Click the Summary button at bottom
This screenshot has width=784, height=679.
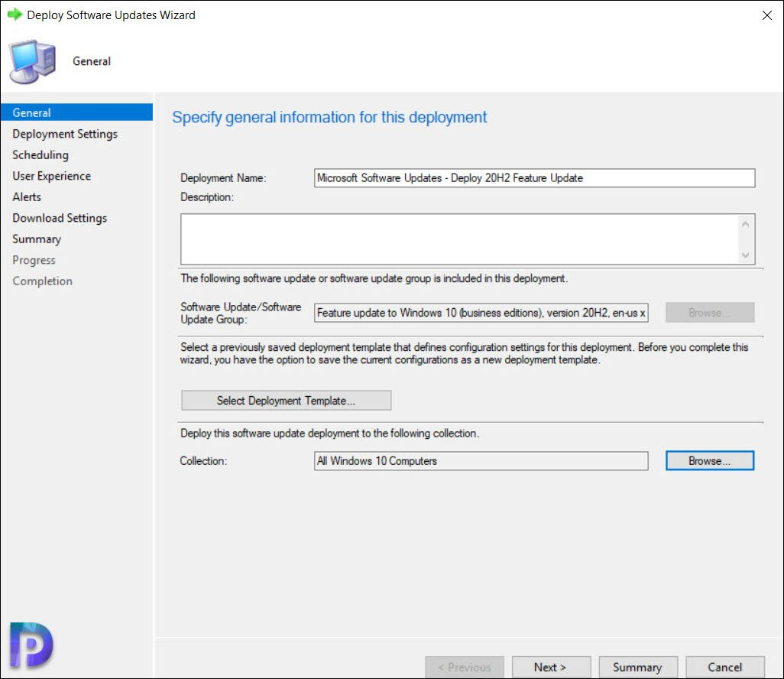click(638, 667)
